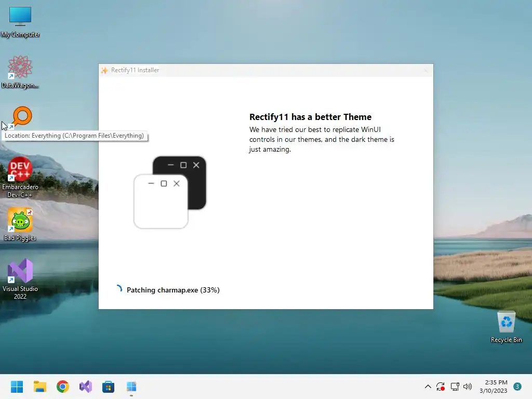The height and width of the screenshot is (399, 532).
Task: Click the 'Rectify11 has a better Theme' heading
Action: point(310,117)
